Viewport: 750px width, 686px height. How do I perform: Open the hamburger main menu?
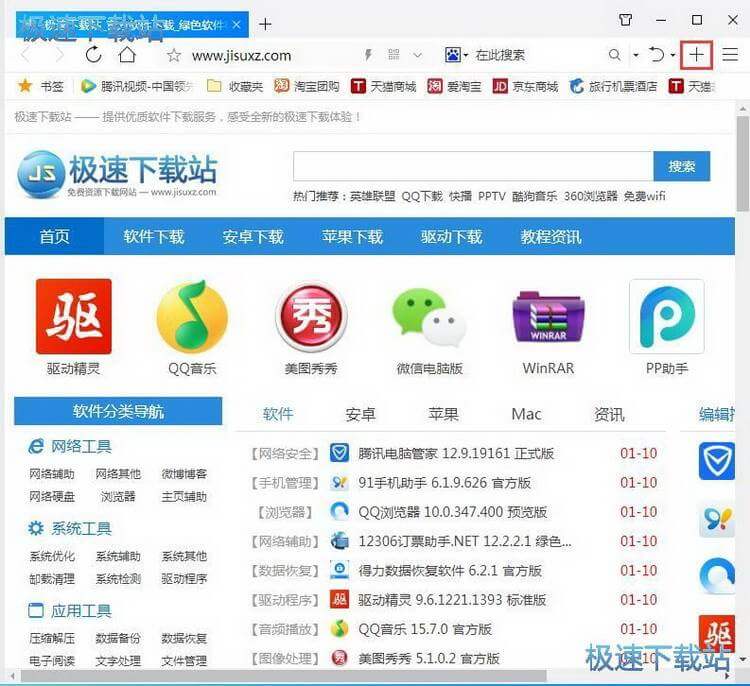tap(730, 55)
